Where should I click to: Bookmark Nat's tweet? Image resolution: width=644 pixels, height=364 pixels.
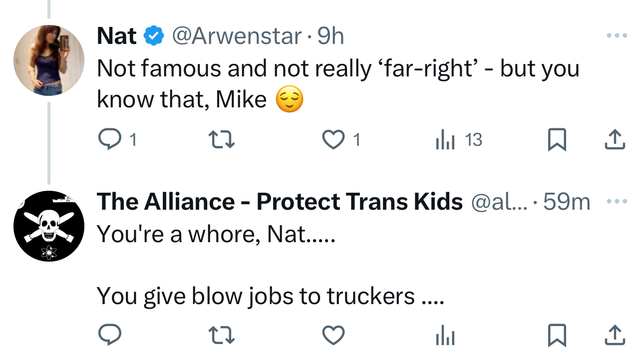point(557,140)
